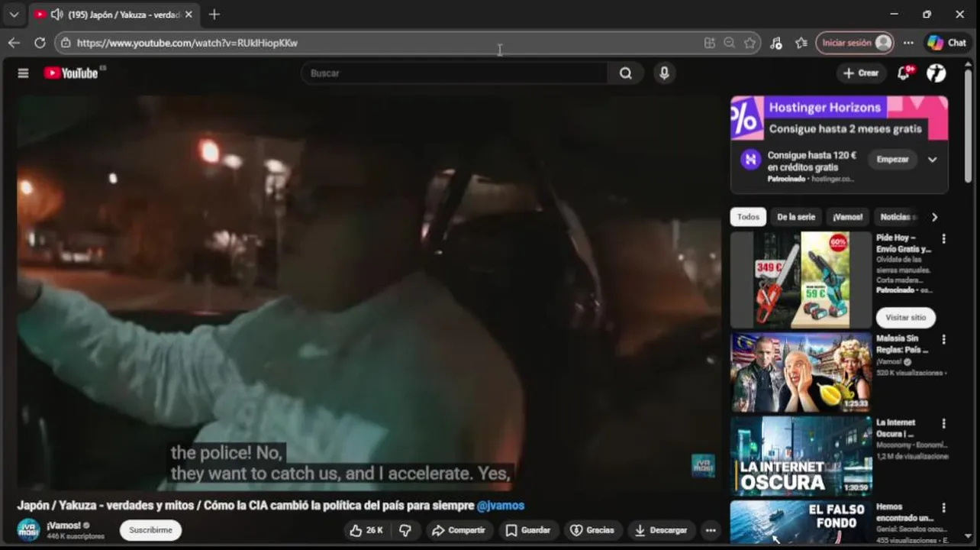
Task: Open more actions ellipsis under video
Action: (711, 530)
